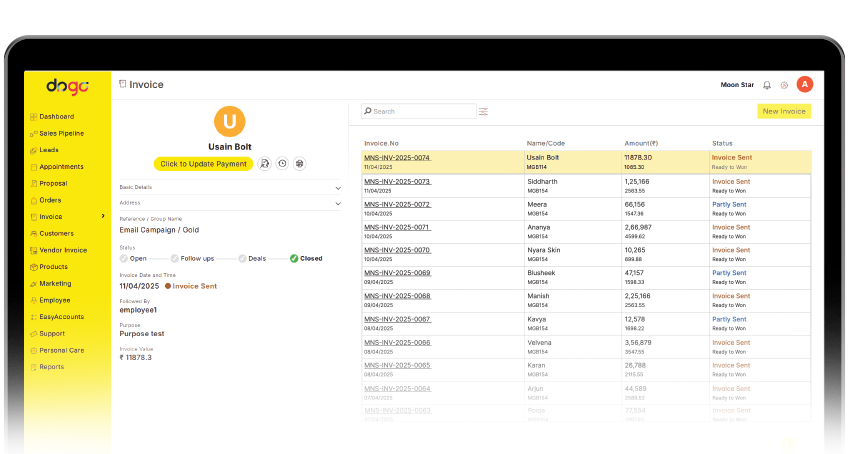Click the Dashboard icon in sidebar

[x=33, y=117]
